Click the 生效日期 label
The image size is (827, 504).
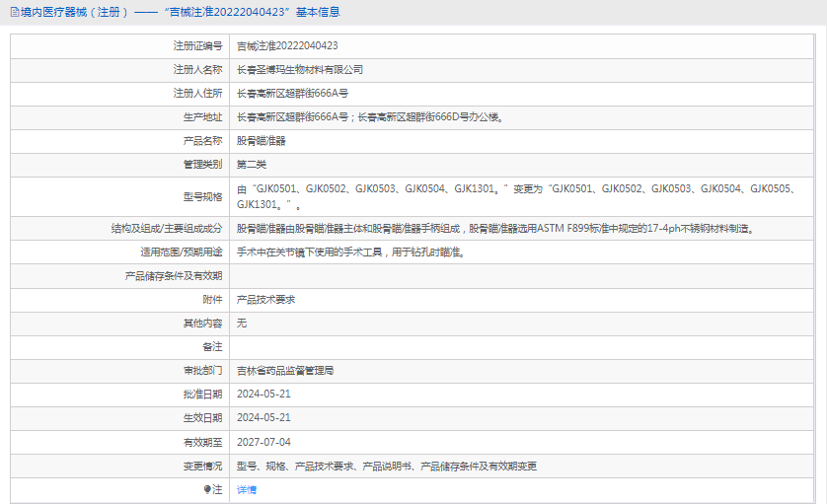point(202,417)
